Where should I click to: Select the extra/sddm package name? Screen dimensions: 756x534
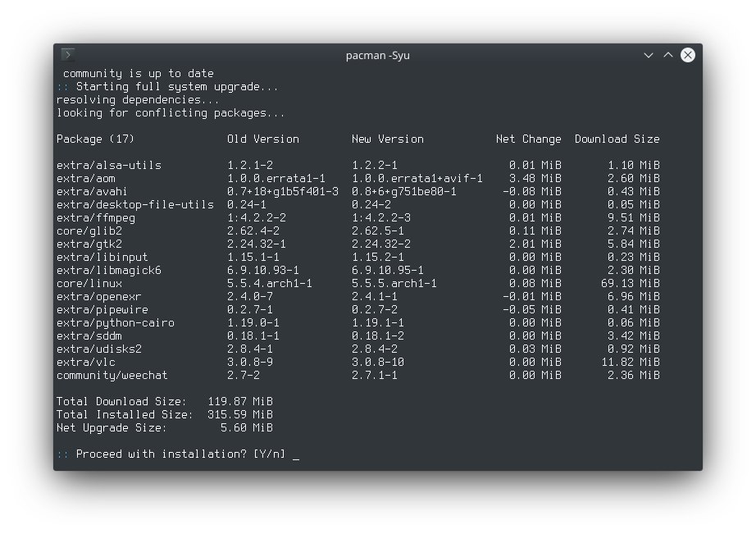click(x=89, y=335)
